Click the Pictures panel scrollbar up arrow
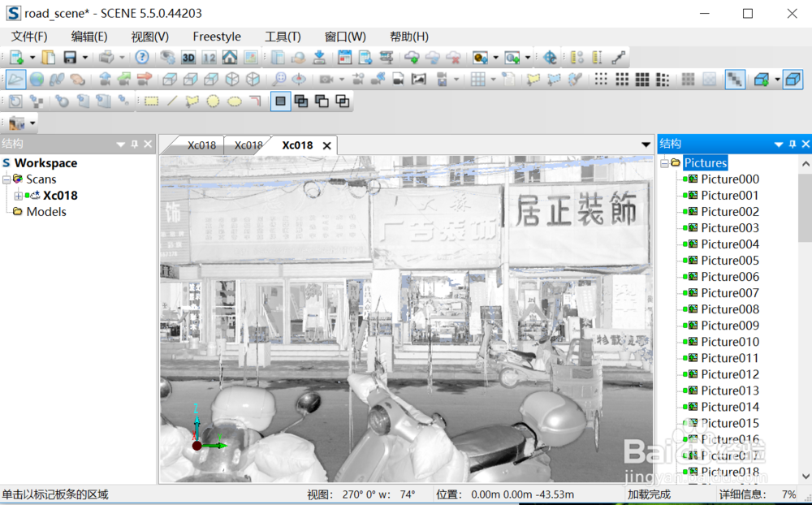812x505 pixels. point(806,164)
